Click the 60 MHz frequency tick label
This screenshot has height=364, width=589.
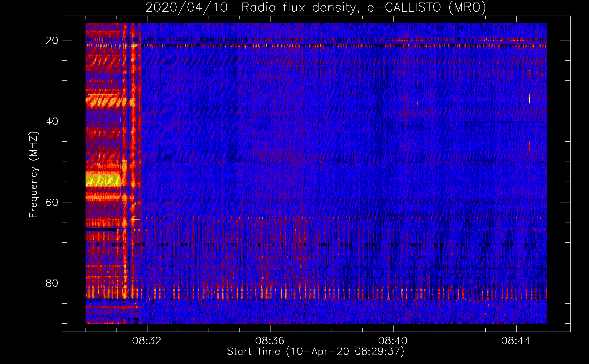click(52, 202)
